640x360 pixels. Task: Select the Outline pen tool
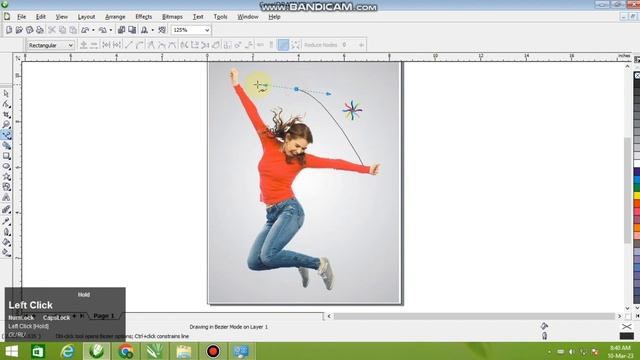click(6, 232)
